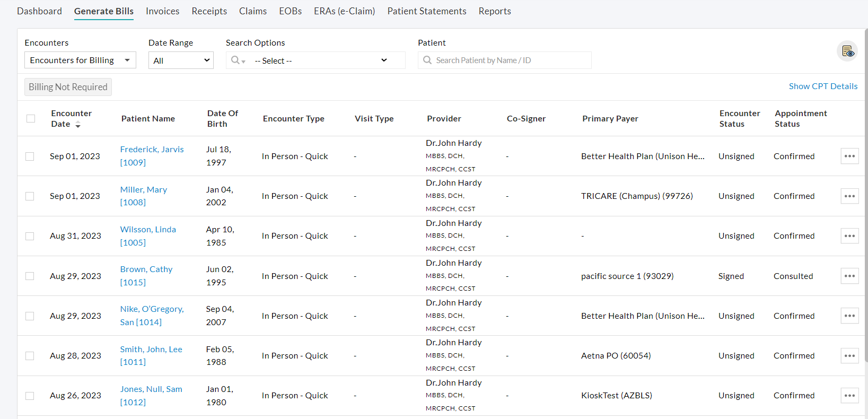
Task: Go to the Patient Statements tab
Action: tap(426, 11)
